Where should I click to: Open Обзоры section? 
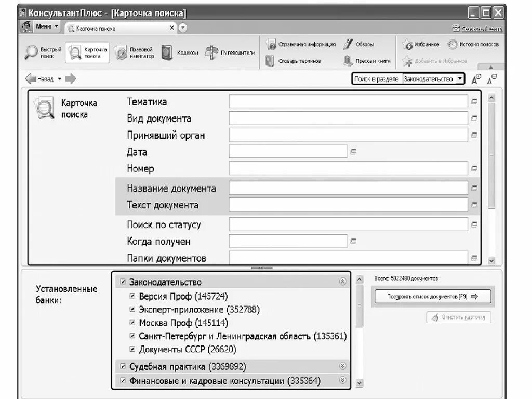358,45
